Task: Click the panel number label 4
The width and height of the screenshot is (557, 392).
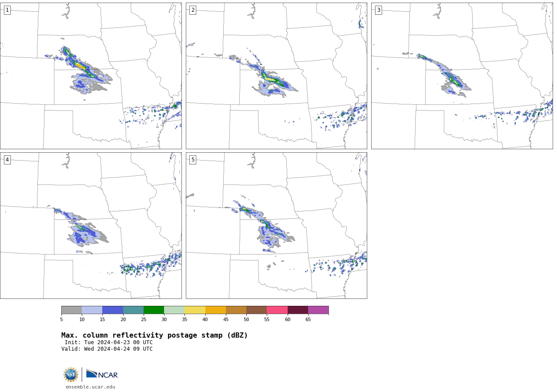Action: 7,160
